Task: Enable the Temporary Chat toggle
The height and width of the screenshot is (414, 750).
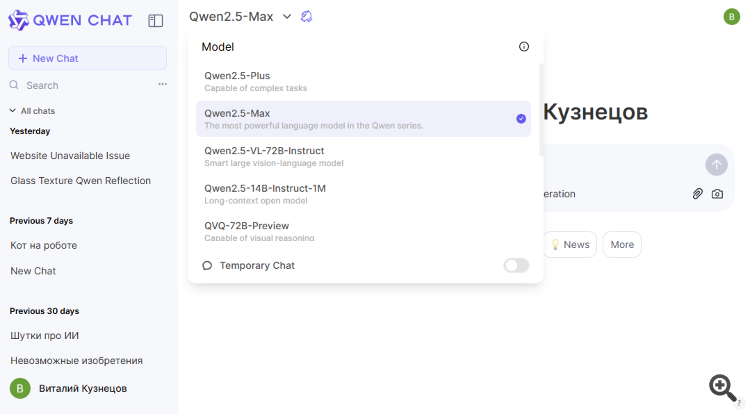Action: pos(516,265)
